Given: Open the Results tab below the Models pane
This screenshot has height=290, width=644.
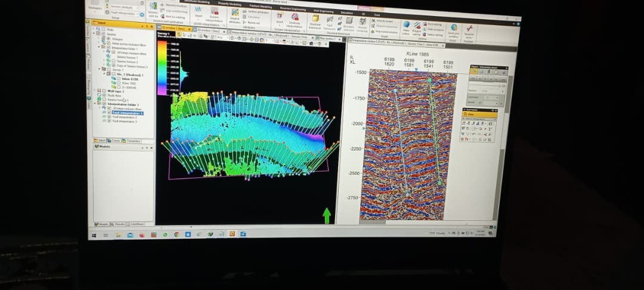Looking at the screenshot, I should click(118, 224).
